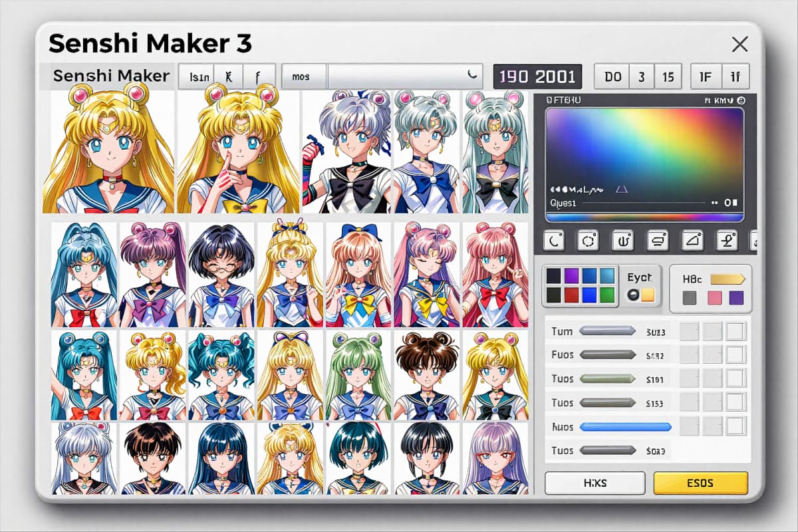Screen dimensions: 798x532
Task: Adjust the Fuos slider bar
Action: pos(606,354)
